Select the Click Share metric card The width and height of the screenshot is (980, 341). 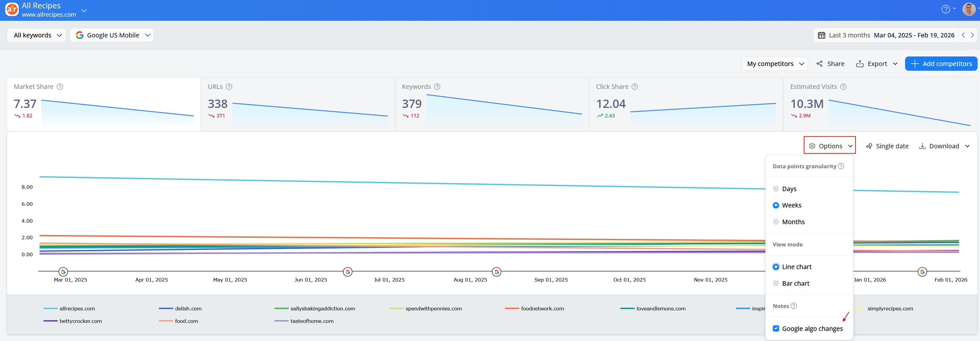click(x=686, y=104)
